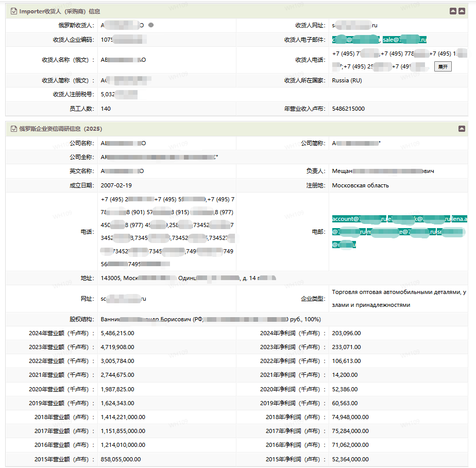Click the 成立日期 value 2007-02-19
The width and height of the screenshot is (476, 468).
(116, 185)
